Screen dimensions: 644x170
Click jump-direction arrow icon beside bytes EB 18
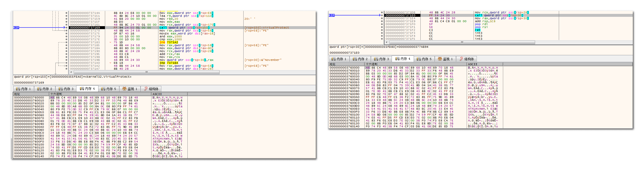(110, 63)
